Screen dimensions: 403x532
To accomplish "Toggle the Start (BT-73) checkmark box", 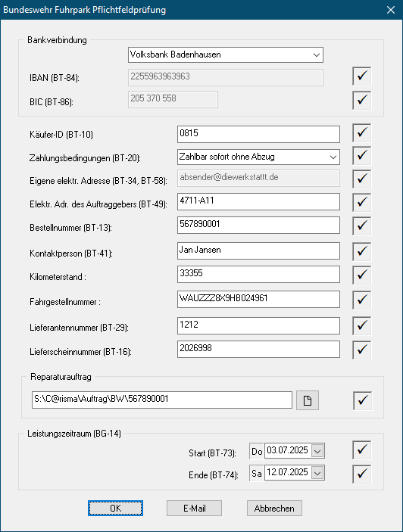I will coord(361,450).
